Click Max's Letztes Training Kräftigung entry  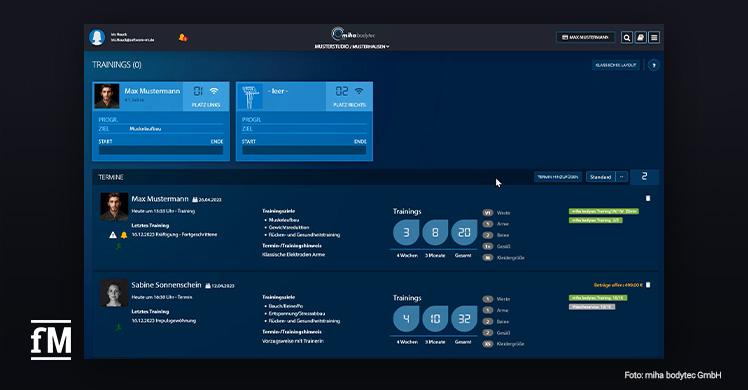click(x=174, y=235)
